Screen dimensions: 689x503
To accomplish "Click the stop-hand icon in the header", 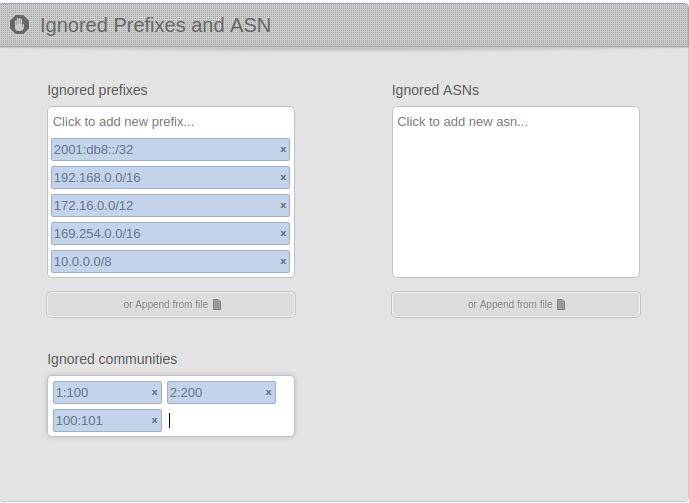I will tap(20, 25).
